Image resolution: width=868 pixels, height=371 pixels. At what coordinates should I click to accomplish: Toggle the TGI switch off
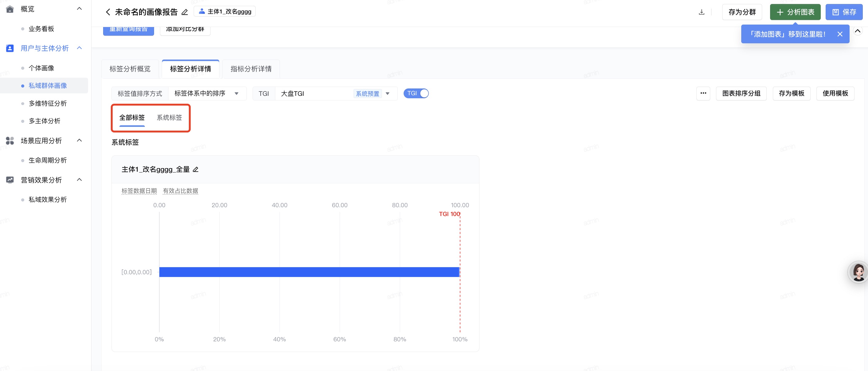click(416, 93)
